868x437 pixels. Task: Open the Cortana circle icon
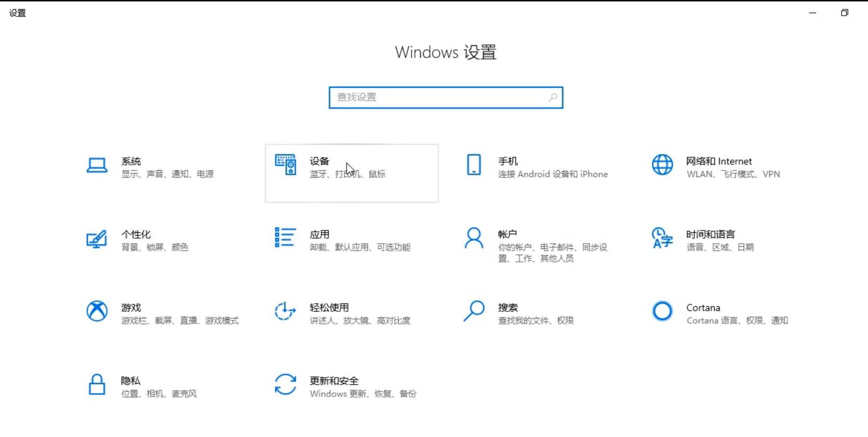pyautogui.click(x=662, y=311)
